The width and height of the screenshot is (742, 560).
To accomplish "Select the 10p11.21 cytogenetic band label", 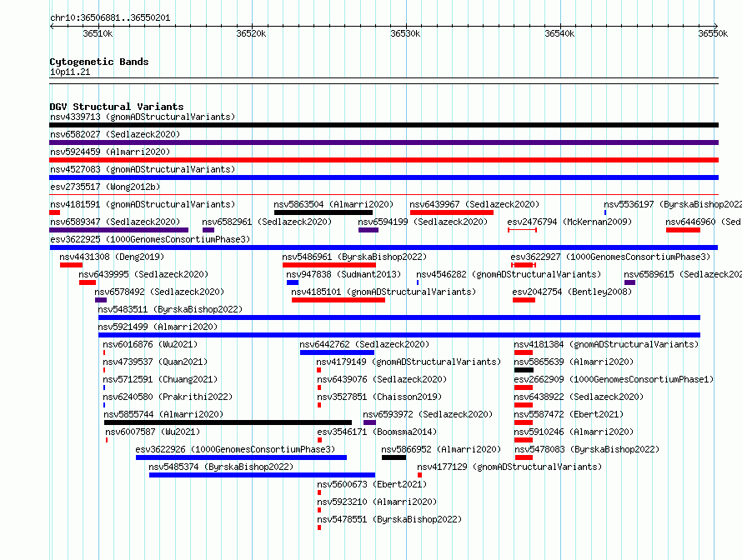I will pos(70,72).
